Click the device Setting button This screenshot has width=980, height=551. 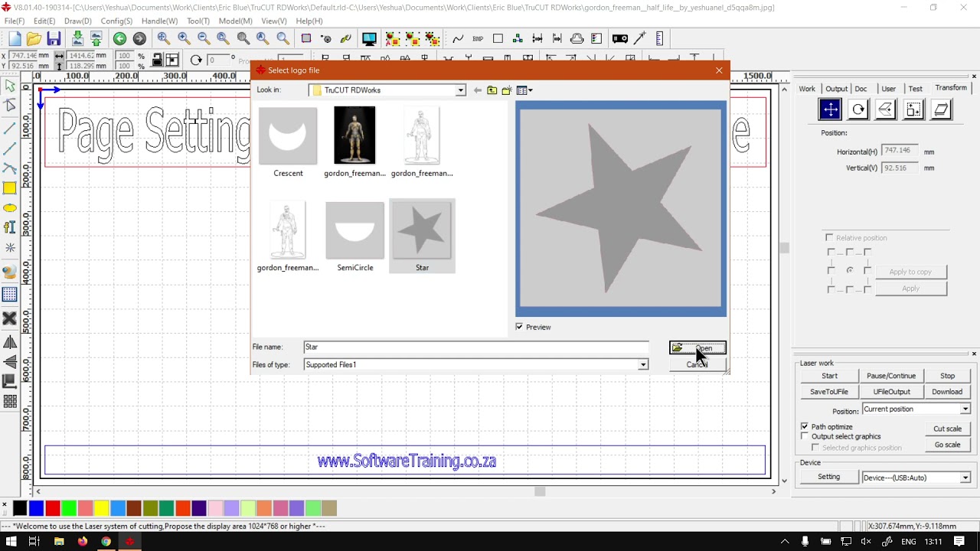pos(828,477)
